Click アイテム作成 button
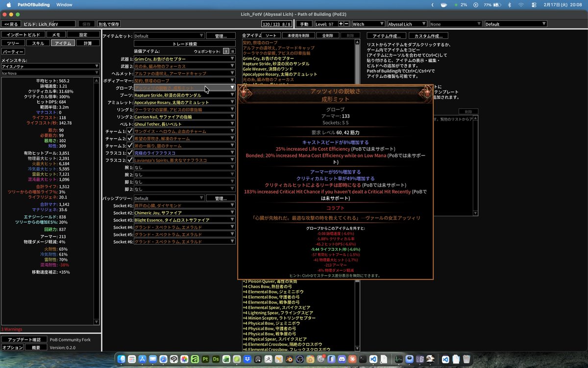 tap(387, 35)
